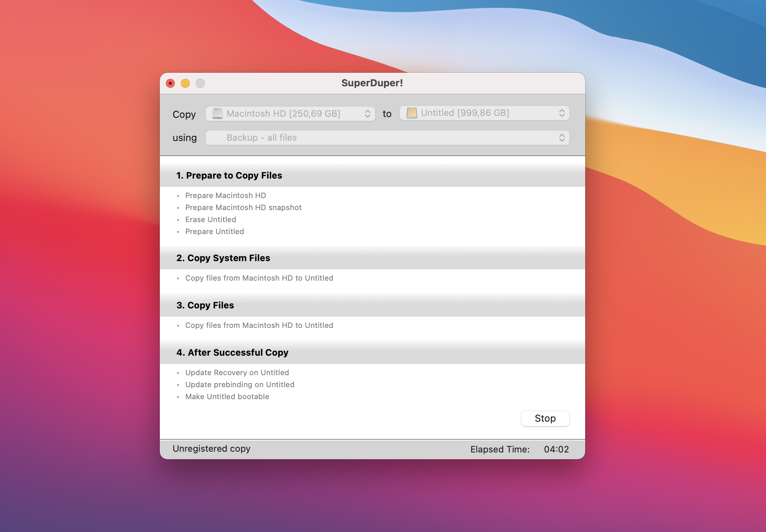Click the script dropdown stepper arrows
766x532 pixels.
coord(562,138)
